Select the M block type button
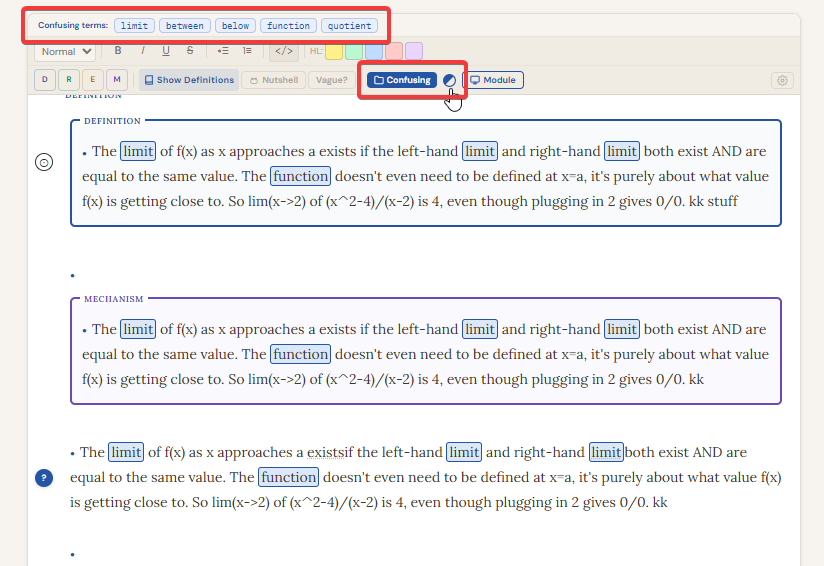This screenshot has height=566, width=824. click(116, 80)
